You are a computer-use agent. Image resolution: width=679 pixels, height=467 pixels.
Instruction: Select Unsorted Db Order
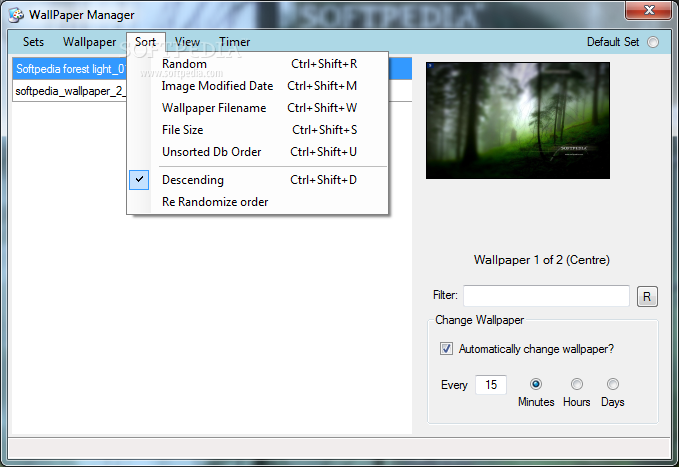coord(258,152)
